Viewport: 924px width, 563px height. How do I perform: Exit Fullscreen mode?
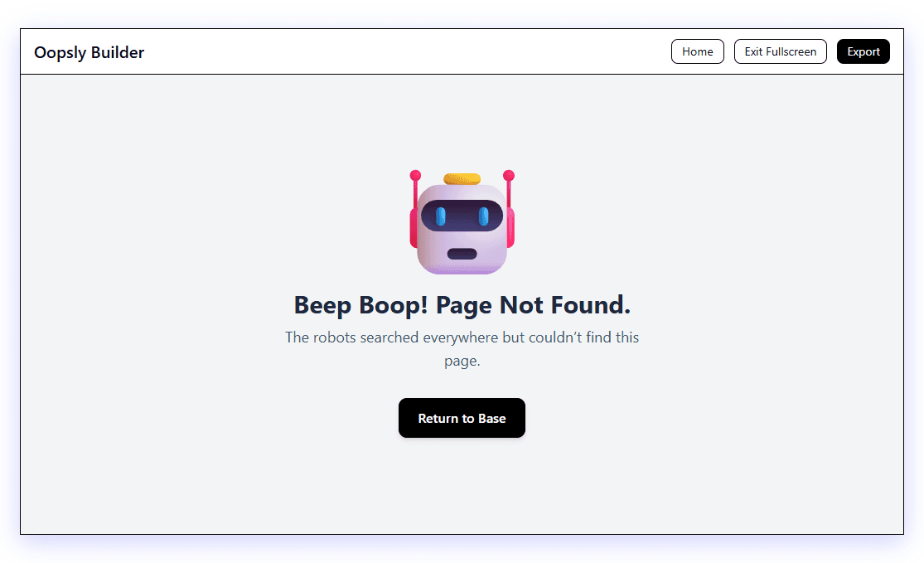[x=780, y=52]
